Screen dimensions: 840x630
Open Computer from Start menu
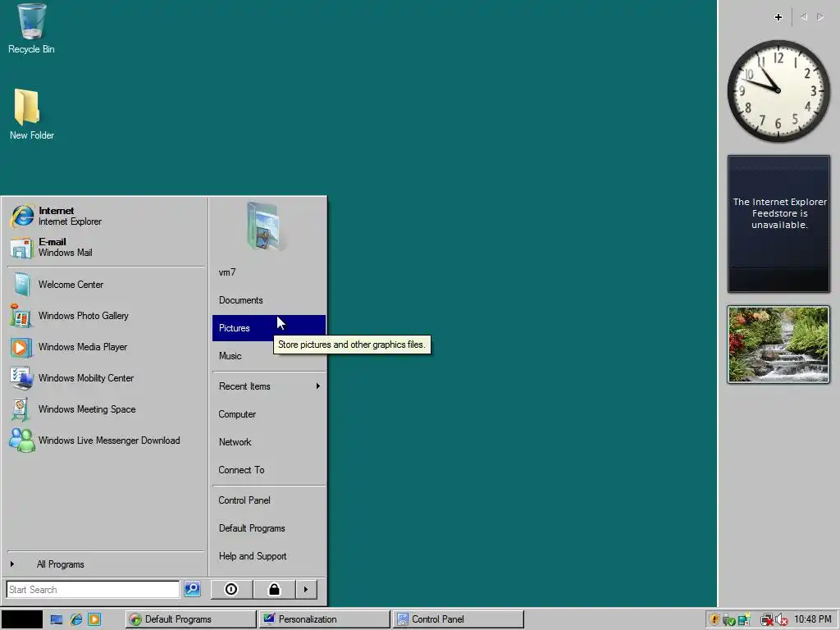[x=269, y=414]
